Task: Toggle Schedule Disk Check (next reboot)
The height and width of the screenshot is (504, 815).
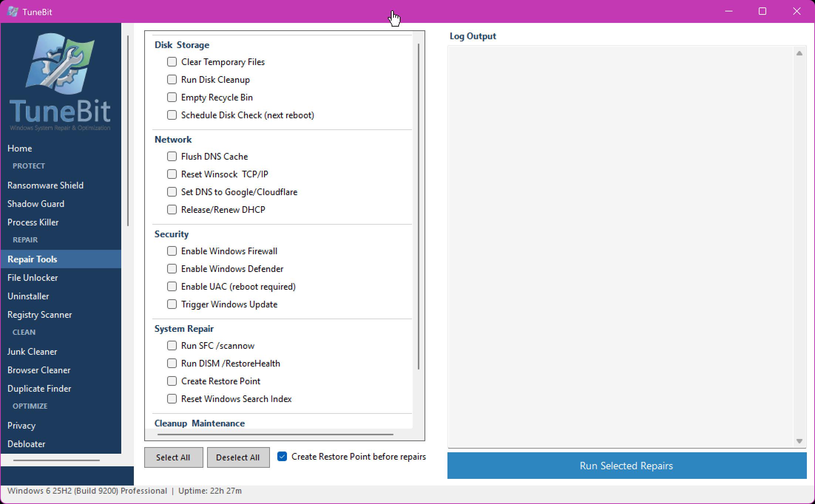Action: 172,115
